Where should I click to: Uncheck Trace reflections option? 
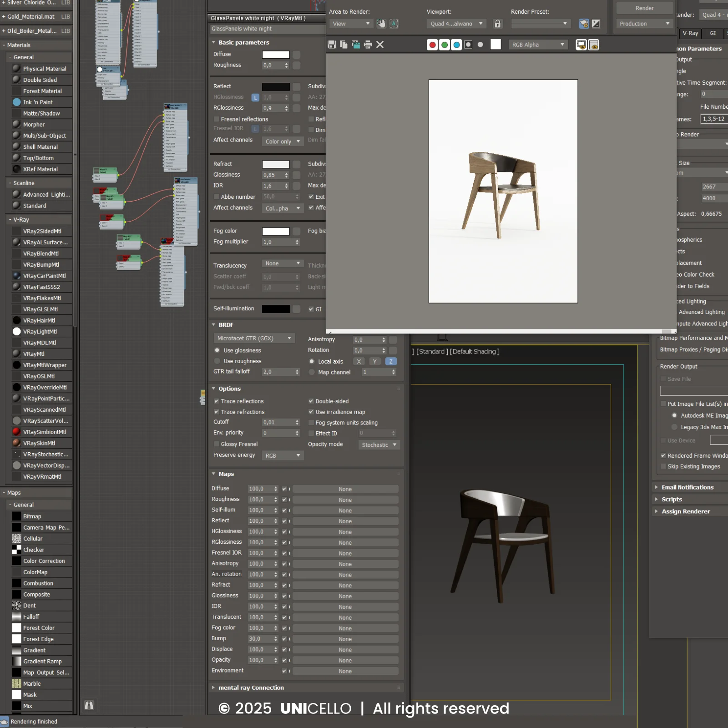[217, 401]
